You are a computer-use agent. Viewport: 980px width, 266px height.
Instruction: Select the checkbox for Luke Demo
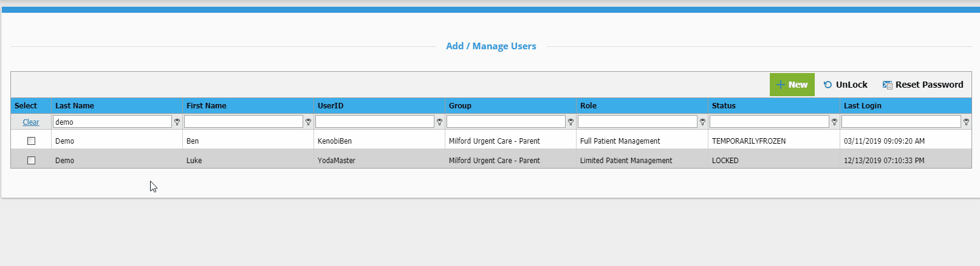(32, 160)
